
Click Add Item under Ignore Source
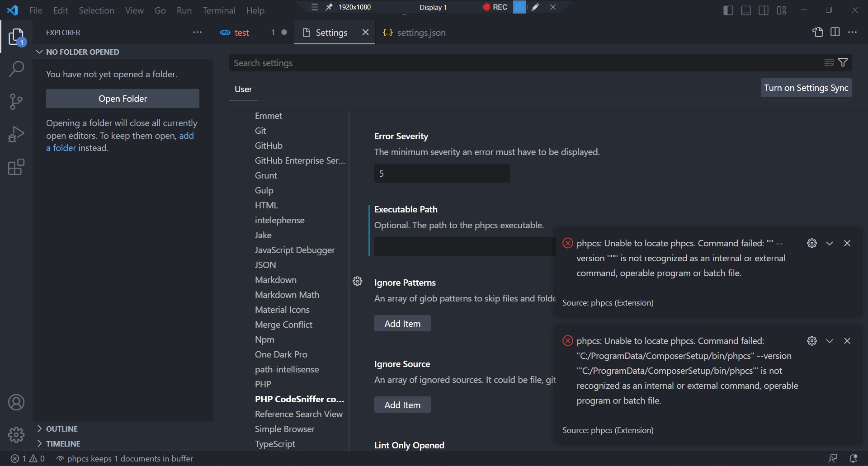click(x=402, y=405)
